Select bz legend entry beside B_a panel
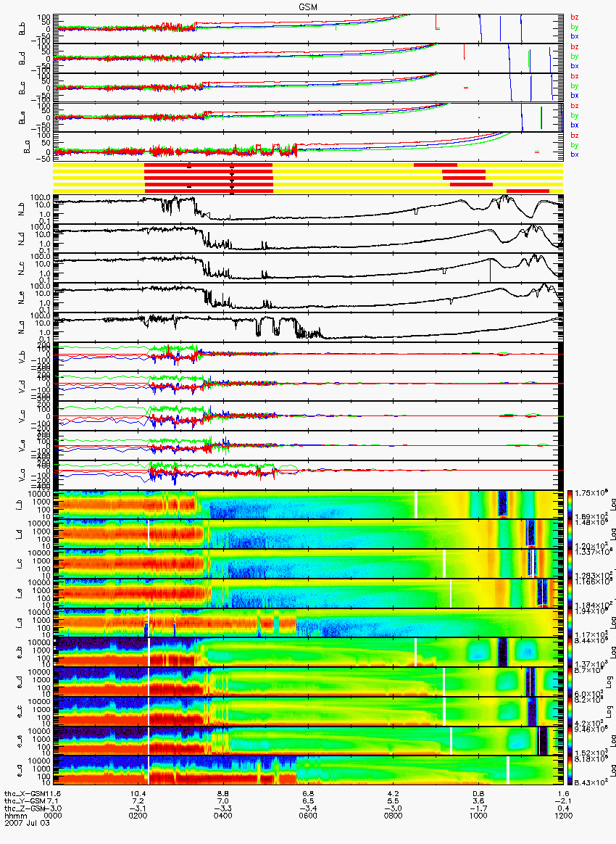616x844 pixels. pos(574,135)
